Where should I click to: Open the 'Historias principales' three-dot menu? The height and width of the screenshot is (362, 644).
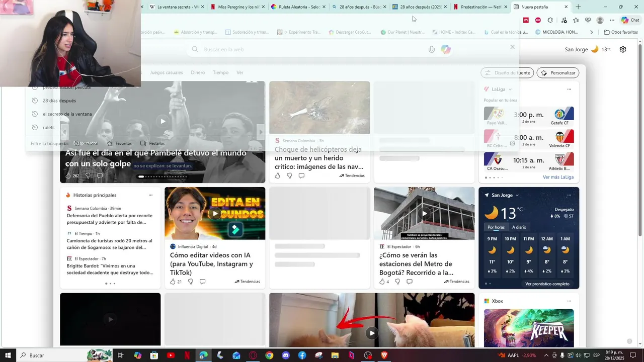150,196
